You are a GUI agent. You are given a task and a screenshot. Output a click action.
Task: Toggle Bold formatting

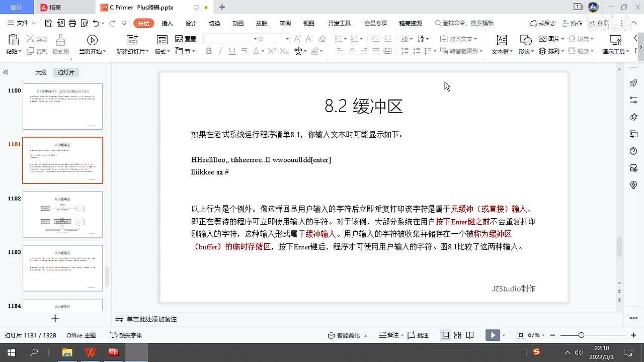tap(209, 51)
